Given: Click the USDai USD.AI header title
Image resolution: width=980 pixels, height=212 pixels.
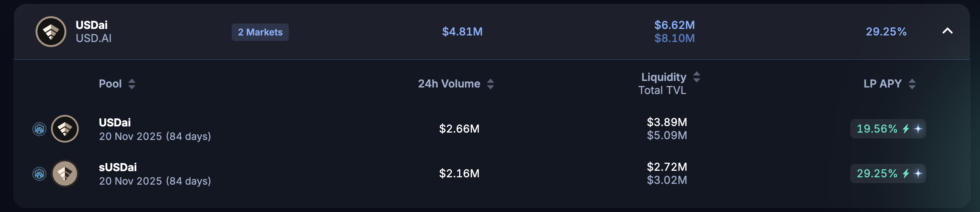Looking at the screenshot, I should coord(93,32).
